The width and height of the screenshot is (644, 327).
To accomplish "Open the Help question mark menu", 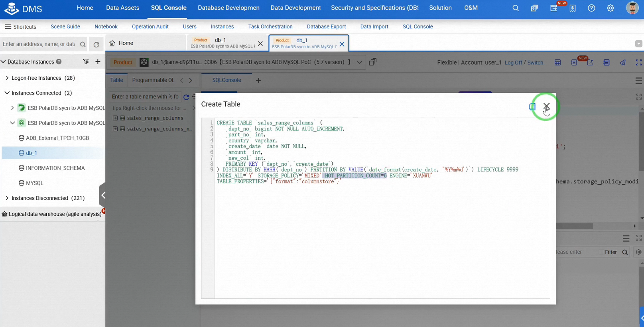I will pos(591,8).
